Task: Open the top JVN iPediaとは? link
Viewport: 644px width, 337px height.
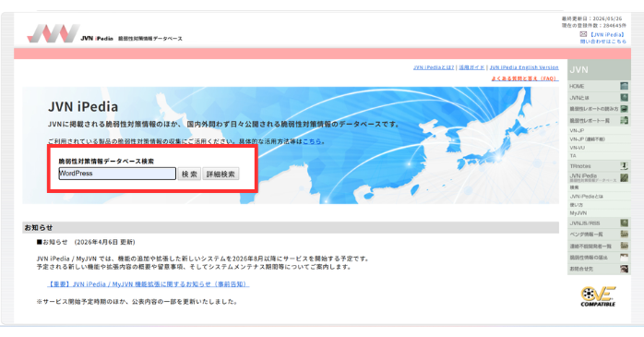Action: (x=434, y=67)
